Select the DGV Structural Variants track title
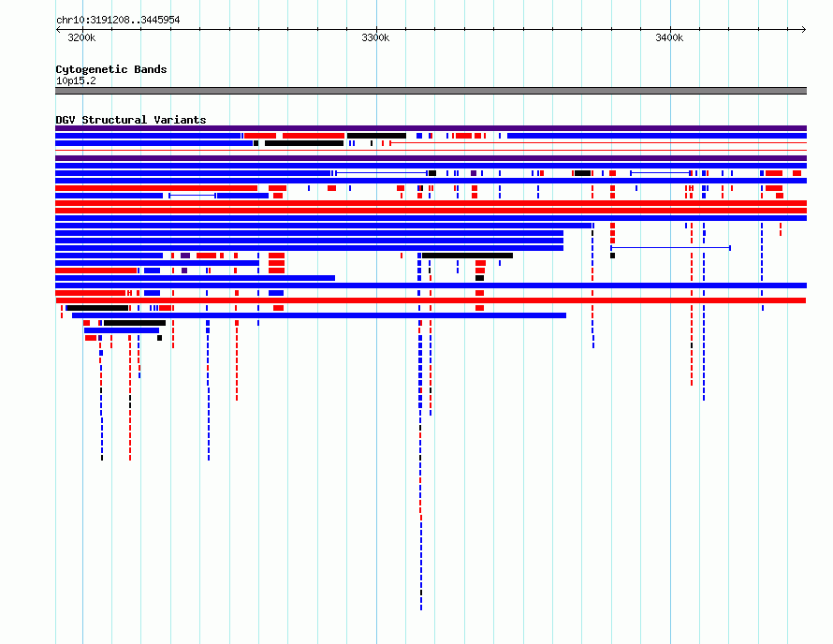 131,120
